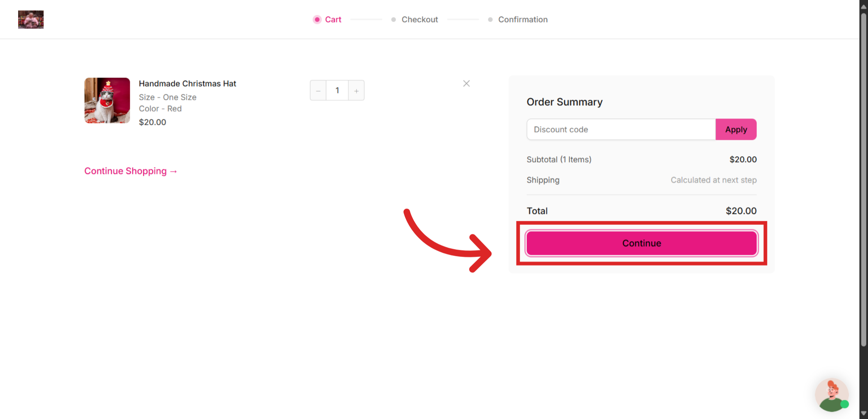Decrease quantity with the minus button
The height and width of the screenshot is (419, 868).
tap(318, 91)
